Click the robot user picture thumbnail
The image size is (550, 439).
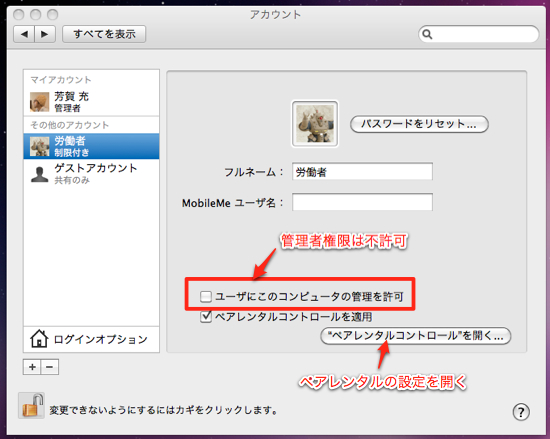pos(315,124)
